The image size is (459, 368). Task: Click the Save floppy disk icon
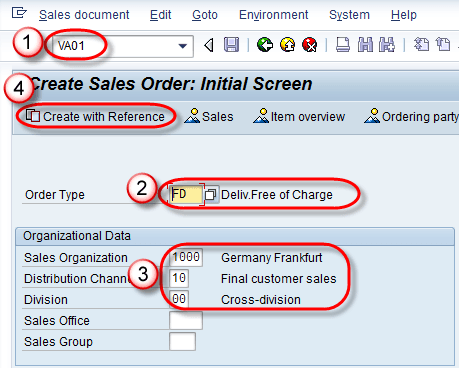(x=231, y=45)
